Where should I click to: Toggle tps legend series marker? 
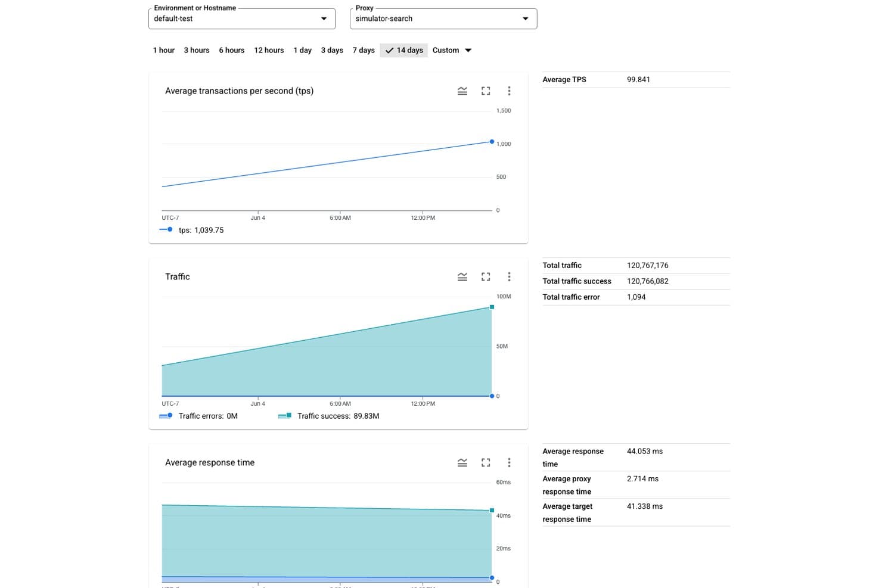pos(166,230)
